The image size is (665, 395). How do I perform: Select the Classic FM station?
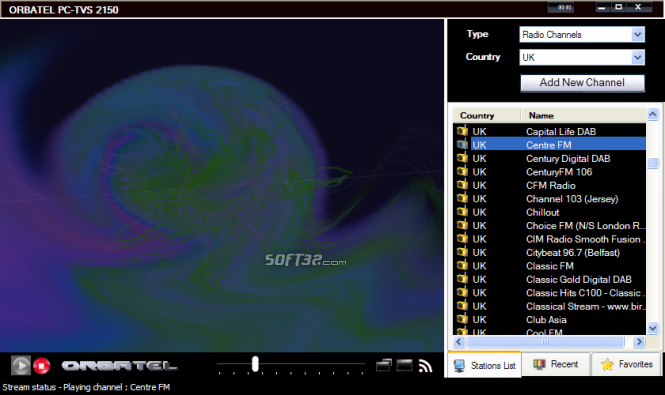click(550, 266)
